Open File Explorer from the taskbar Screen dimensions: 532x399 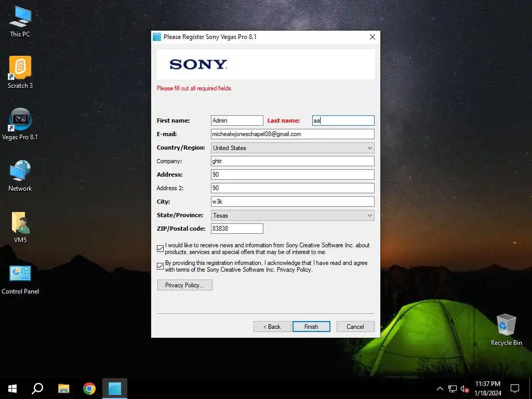tap(63, 389)
